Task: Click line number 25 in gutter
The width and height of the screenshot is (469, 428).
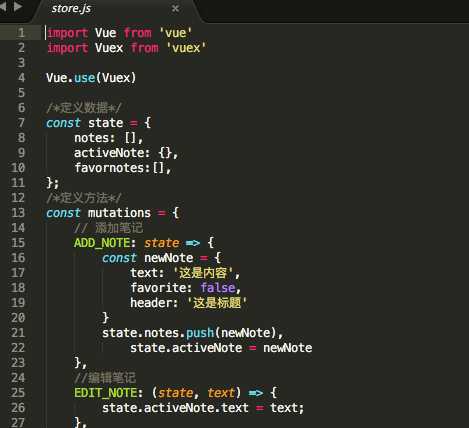Action: click(x=18, y=393)
